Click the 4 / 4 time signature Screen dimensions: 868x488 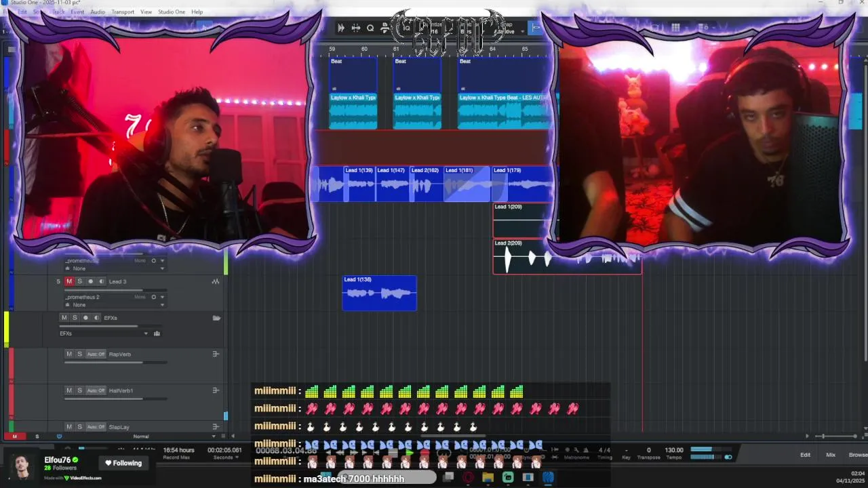click(604, 450)
